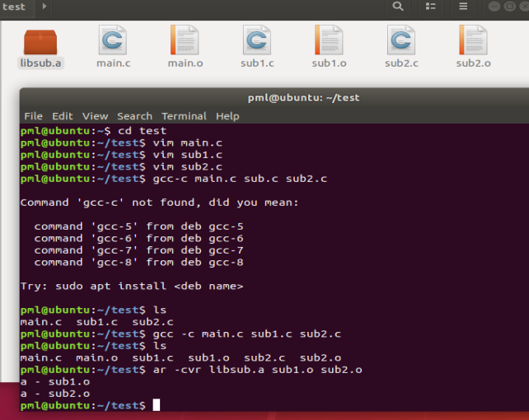Select the main.o object file icon
The image size is (529, 420).
point(185,40)
